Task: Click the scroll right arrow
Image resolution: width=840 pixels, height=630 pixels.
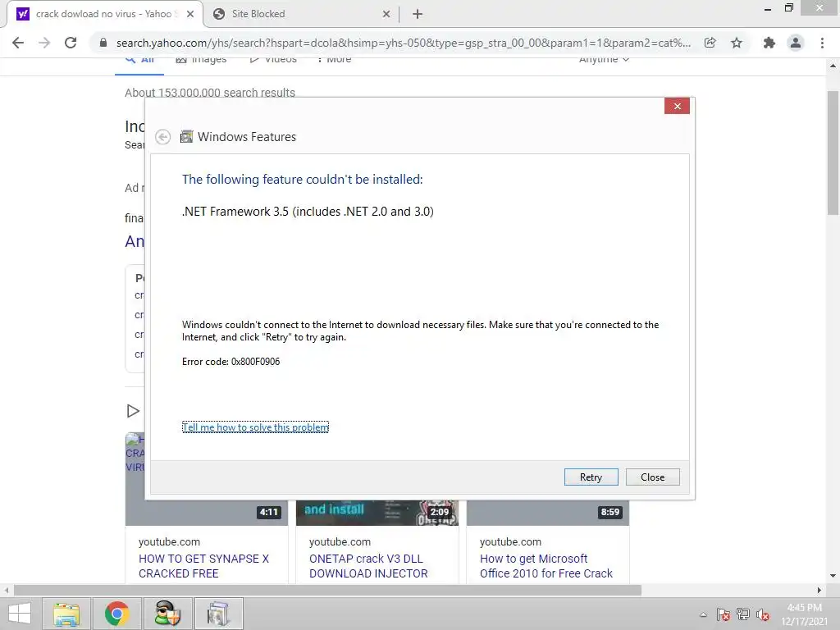Action: click(819, 591)
